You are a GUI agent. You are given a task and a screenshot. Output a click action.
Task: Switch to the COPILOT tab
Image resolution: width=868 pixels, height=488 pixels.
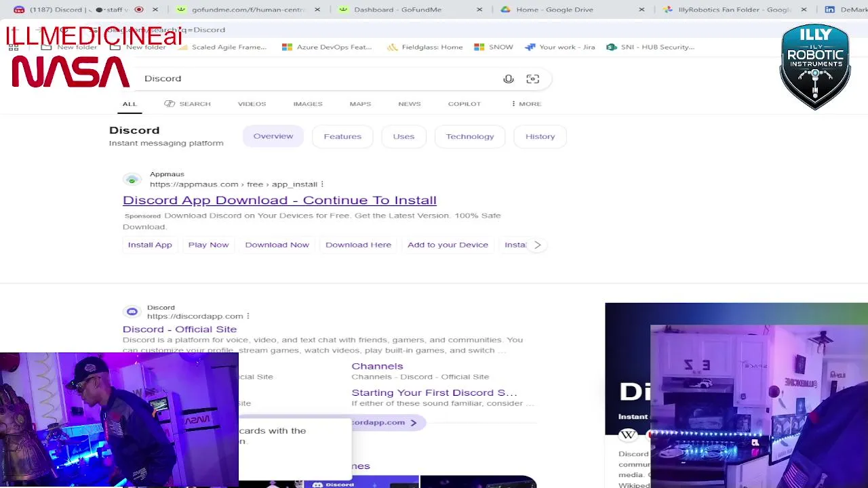[x=465, y=104]
